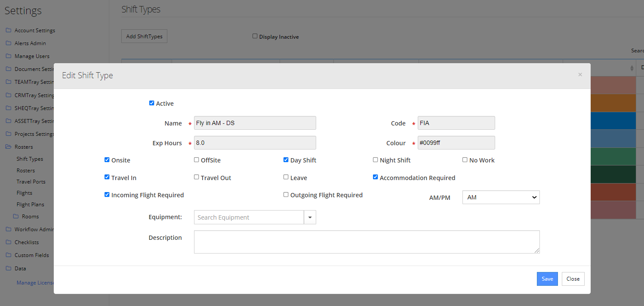
Task: Enable the Night Shift checkbox
Action: pyautogui.click(x=375, y=160)
